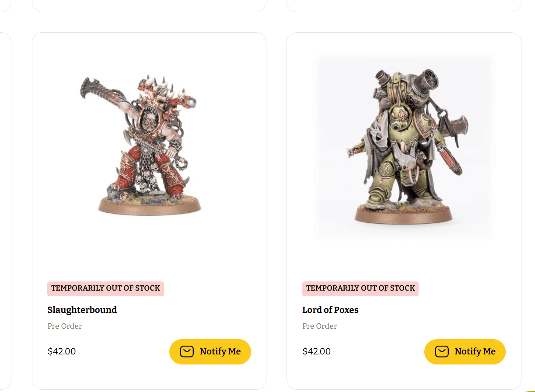Click the envelope icon on Lord of Poxes' Notify Me
Screen dimensions: 535x392
pyautogui.click(x=442, y=351)
